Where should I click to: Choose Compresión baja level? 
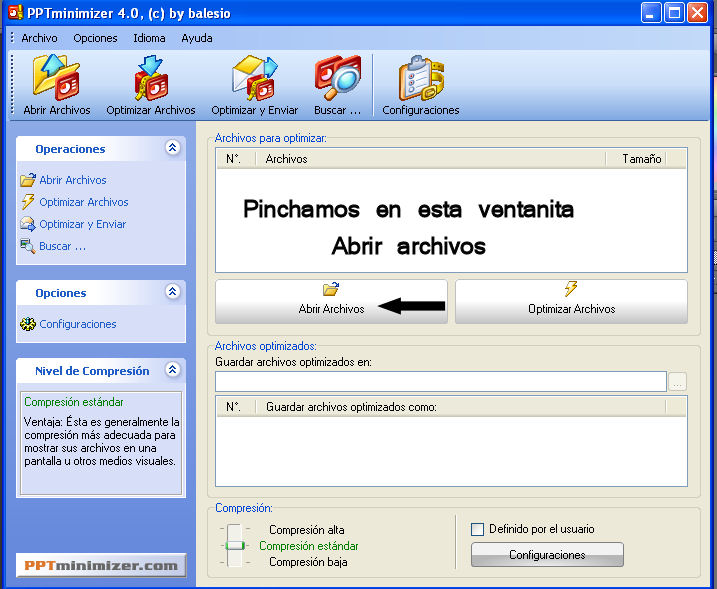[308, 562]
